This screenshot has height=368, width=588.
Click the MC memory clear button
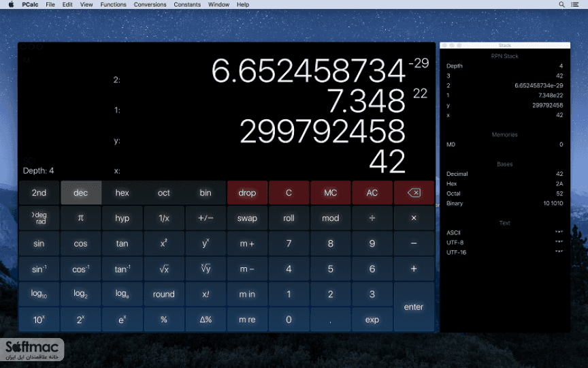[330, 193]
